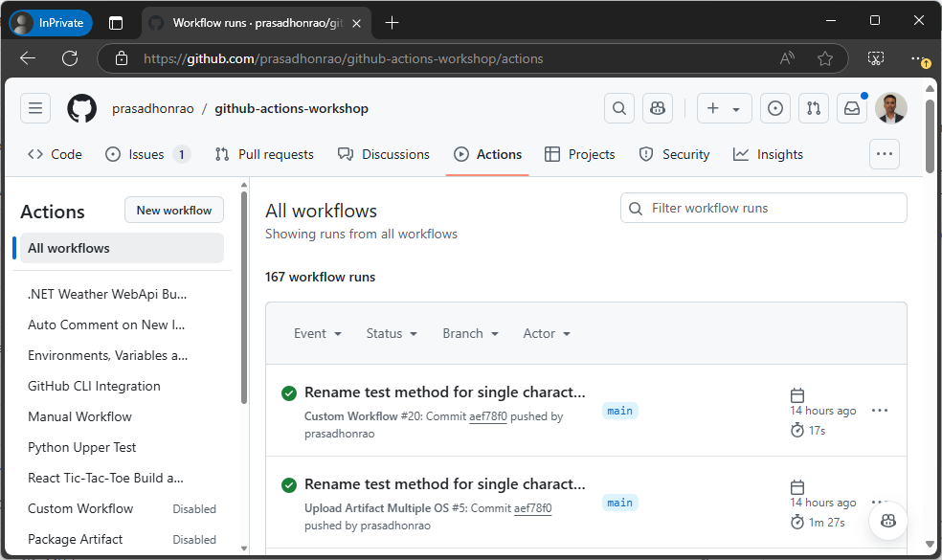Open Copilot chat icon in header
942x560 pixels.
[658, 108]
